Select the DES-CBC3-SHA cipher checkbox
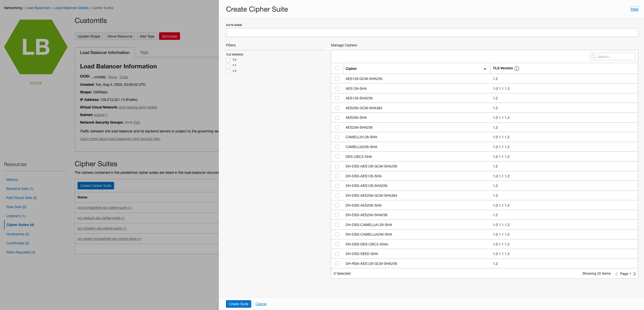The height and width of the screenshot is (310, 644). tap(337, 157)
